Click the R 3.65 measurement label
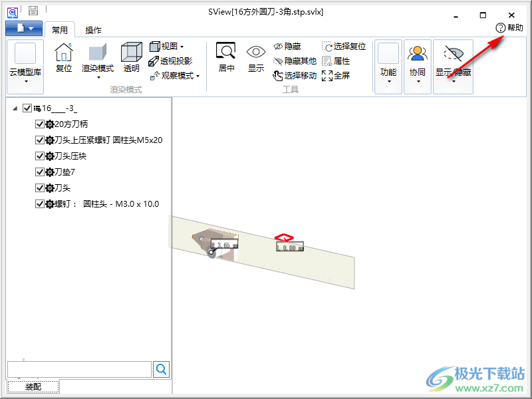Screen dimensions: 532x399 (224, 244)
